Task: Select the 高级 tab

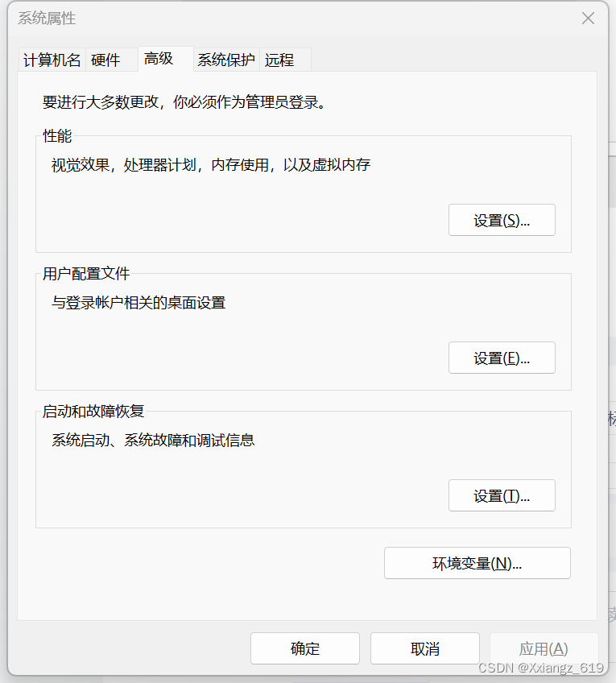Action: tap(159, 59)
